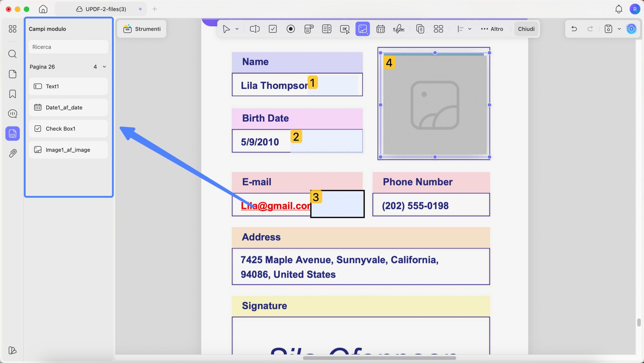
Task: Collapse the Pagina 26 field group
Action: pos(104,67)
